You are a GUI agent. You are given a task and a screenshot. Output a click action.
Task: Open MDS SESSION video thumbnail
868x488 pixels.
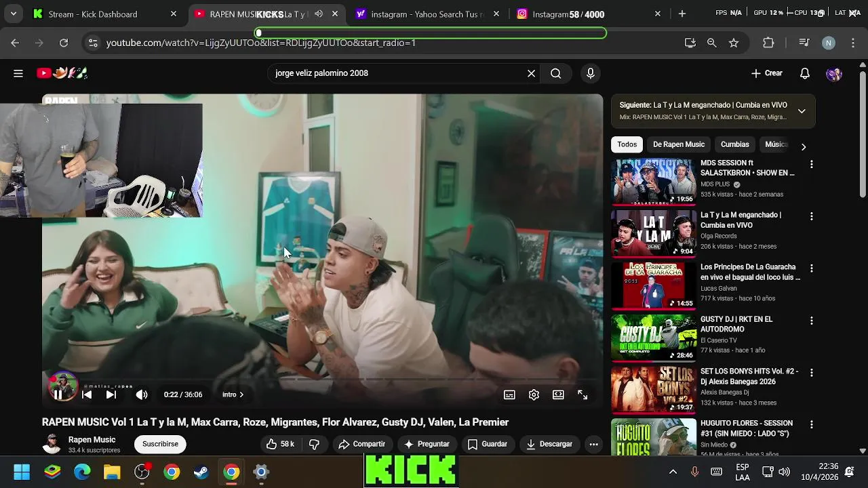(x=654, y=182)
